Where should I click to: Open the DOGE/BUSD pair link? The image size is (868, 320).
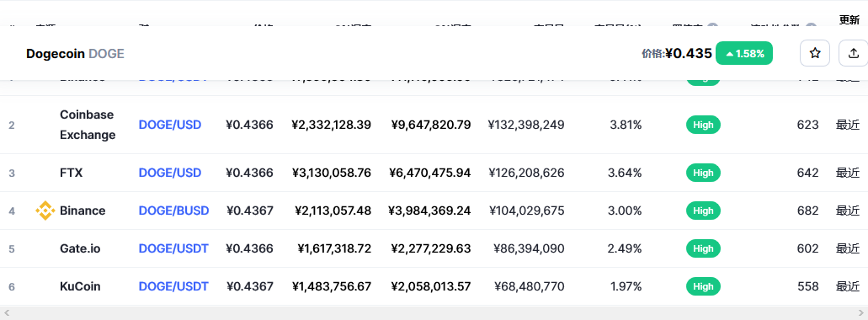(173, 211)
